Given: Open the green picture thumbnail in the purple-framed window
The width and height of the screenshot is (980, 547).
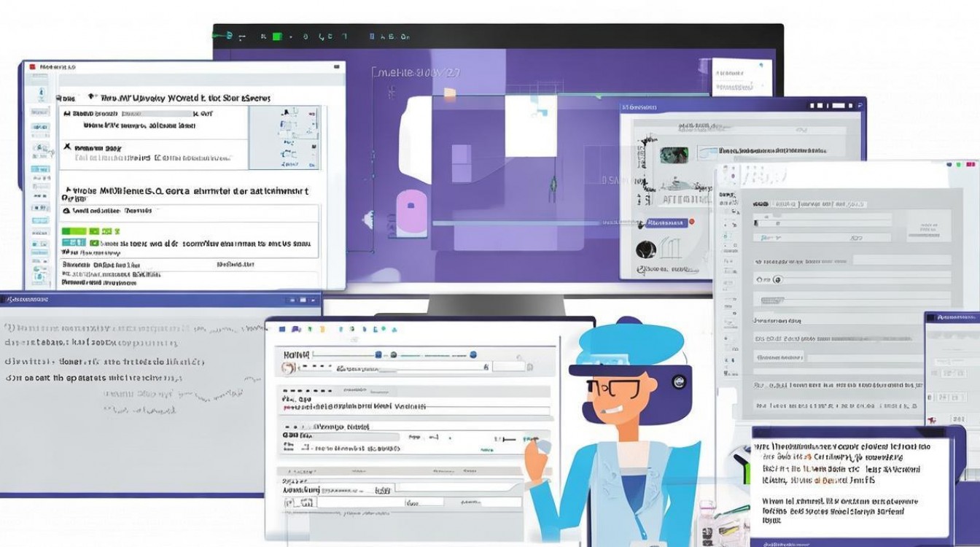Looking at the screenshot, I should 674,155.
